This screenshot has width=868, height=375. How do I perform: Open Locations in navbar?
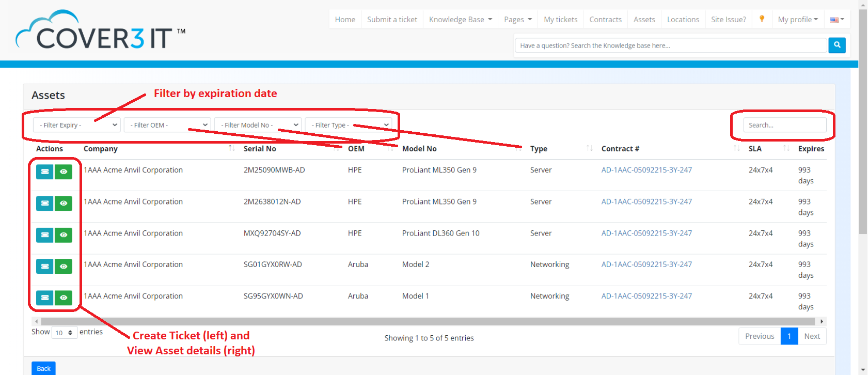pos(683,20)
